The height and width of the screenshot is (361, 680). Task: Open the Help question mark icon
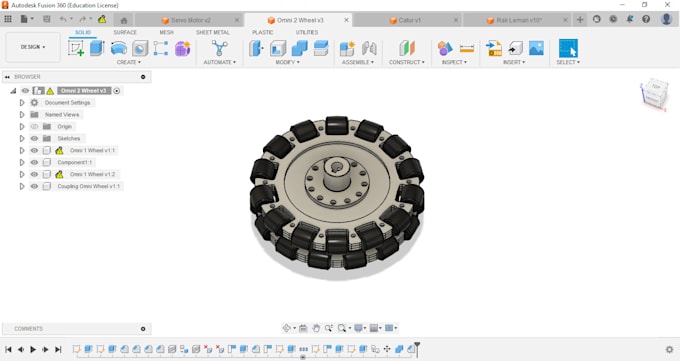pyautogui.click(x=646, y=19)
